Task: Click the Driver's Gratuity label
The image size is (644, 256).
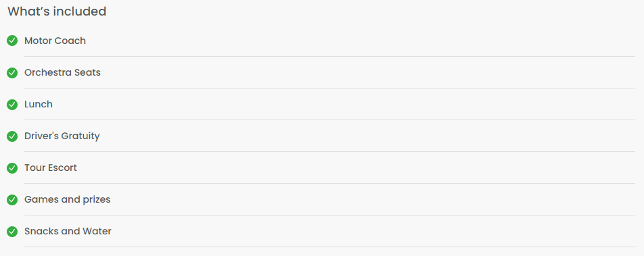Action: tap(62, 136)
